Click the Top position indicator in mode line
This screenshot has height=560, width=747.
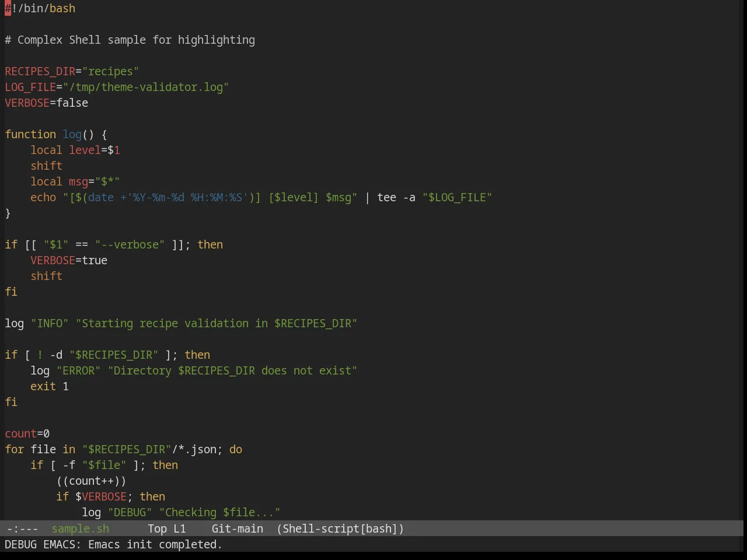click(157, 528)
